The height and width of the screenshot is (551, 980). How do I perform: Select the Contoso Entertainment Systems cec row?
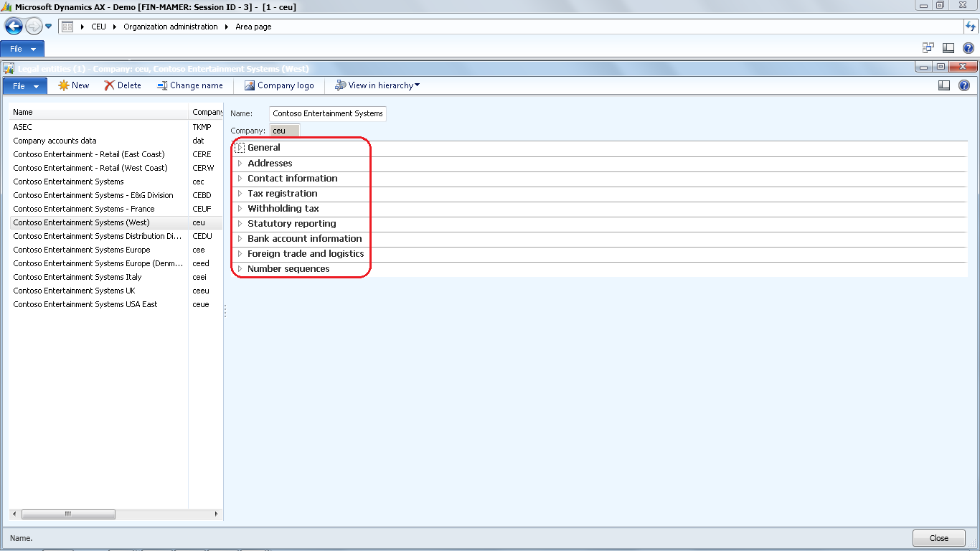coord(116,182)
